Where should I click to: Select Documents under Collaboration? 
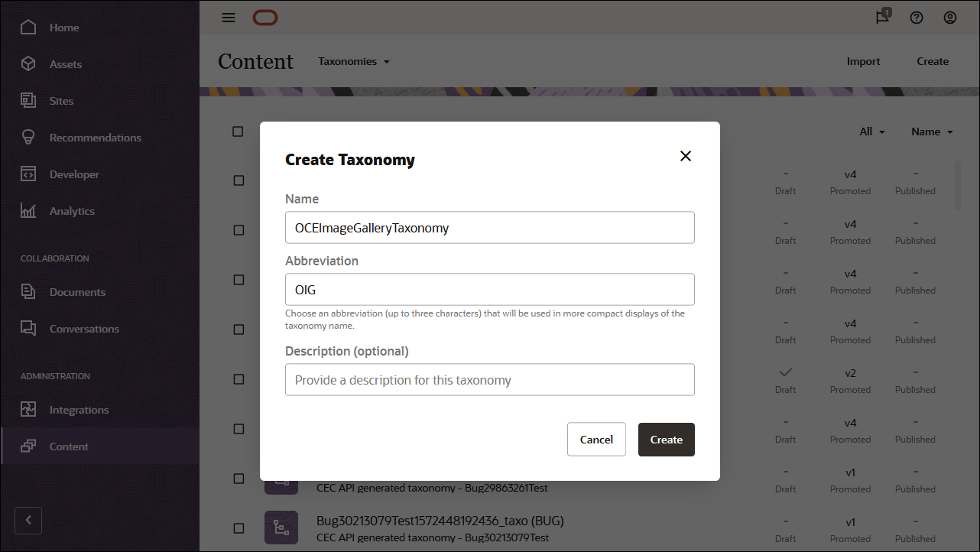(77, 291)
